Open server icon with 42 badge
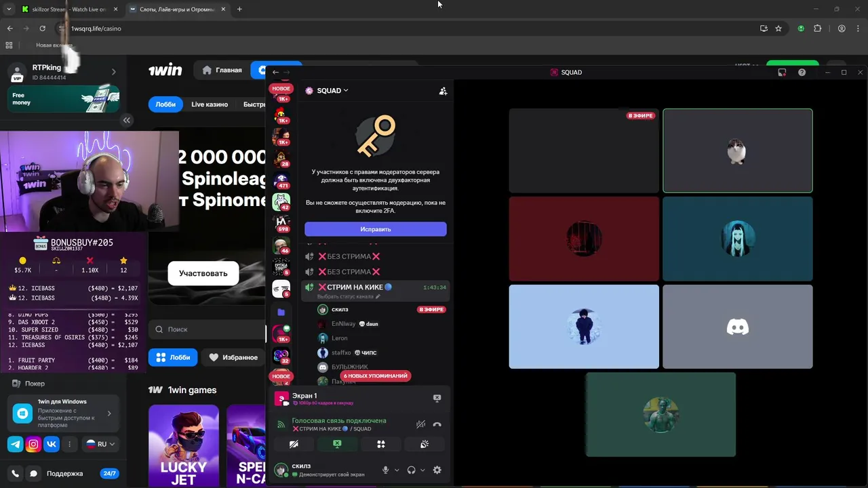The image size is (868, 488). (x=281, y=201)
